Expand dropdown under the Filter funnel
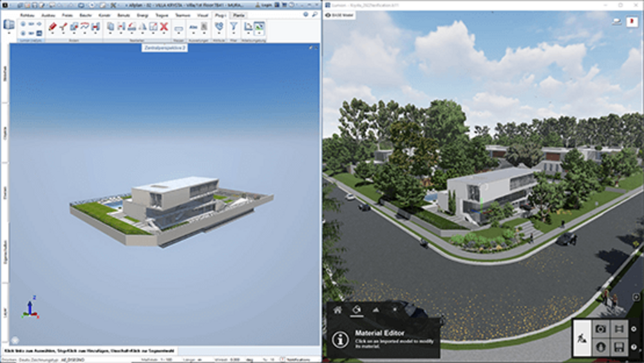 234,35
